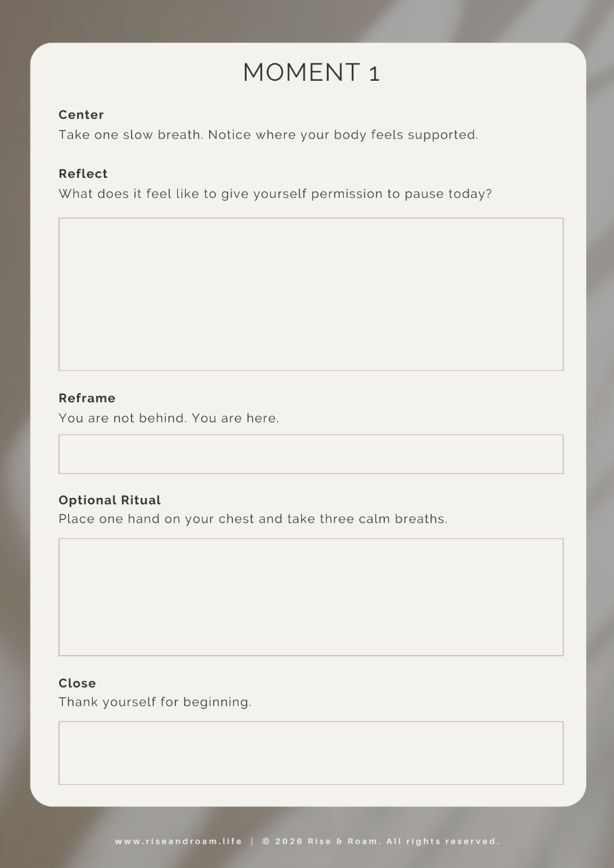Click inside the Optional Ritual writing box
The image size is (614, 868).
point(311,597)
